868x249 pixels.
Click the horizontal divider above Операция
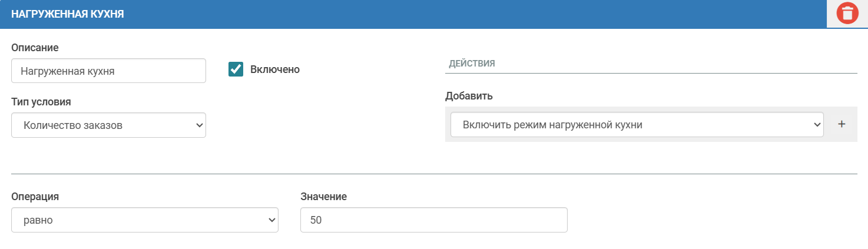434,174
